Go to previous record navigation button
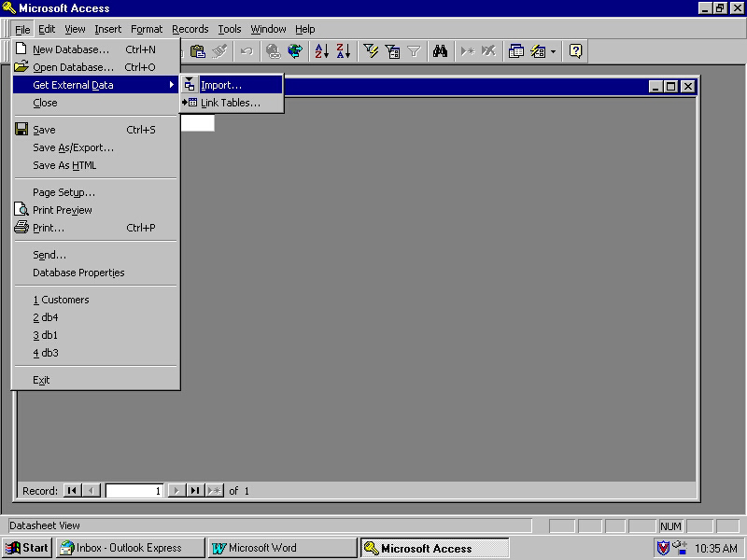 point(91,491)
